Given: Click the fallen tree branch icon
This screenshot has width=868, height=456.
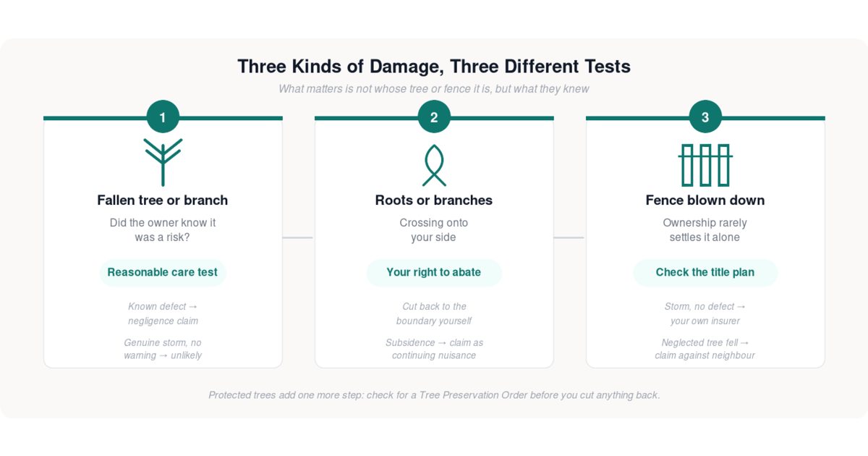Looking at the screenshot, I should point(163,162).
